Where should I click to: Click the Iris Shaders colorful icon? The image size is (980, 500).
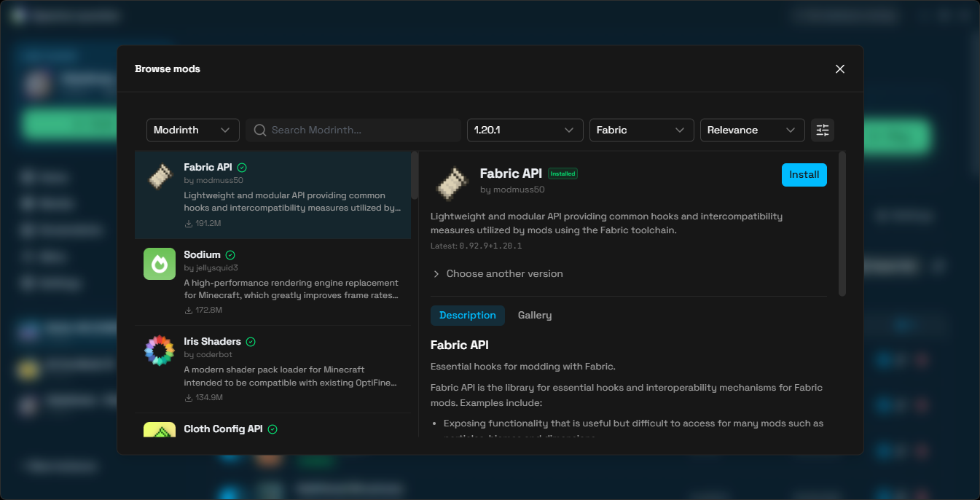click(x=160, y=351)
